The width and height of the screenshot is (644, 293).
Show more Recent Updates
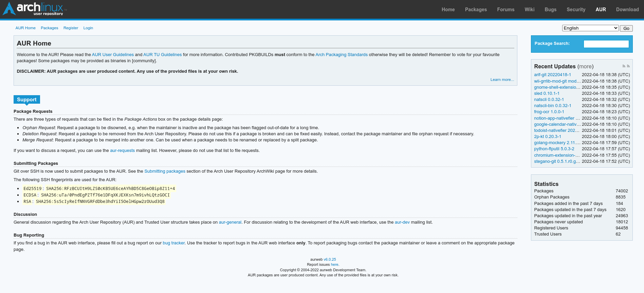pos(585,67)
